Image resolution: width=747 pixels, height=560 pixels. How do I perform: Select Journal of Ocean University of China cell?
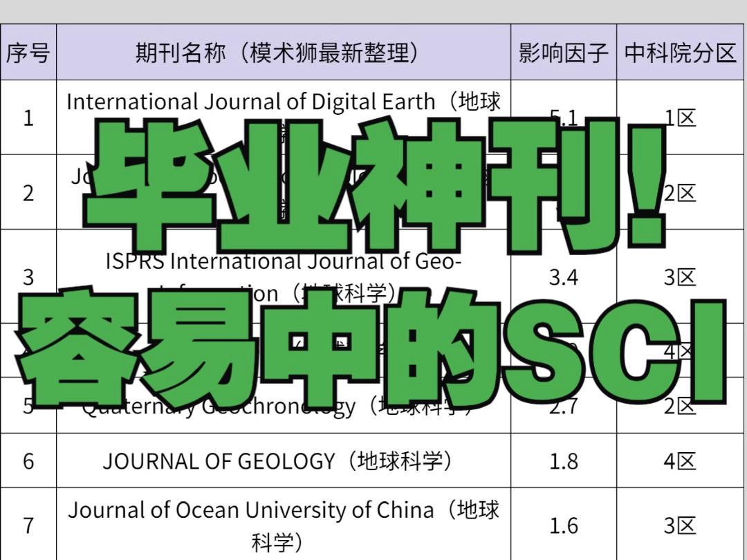click(x=284, y=525)
